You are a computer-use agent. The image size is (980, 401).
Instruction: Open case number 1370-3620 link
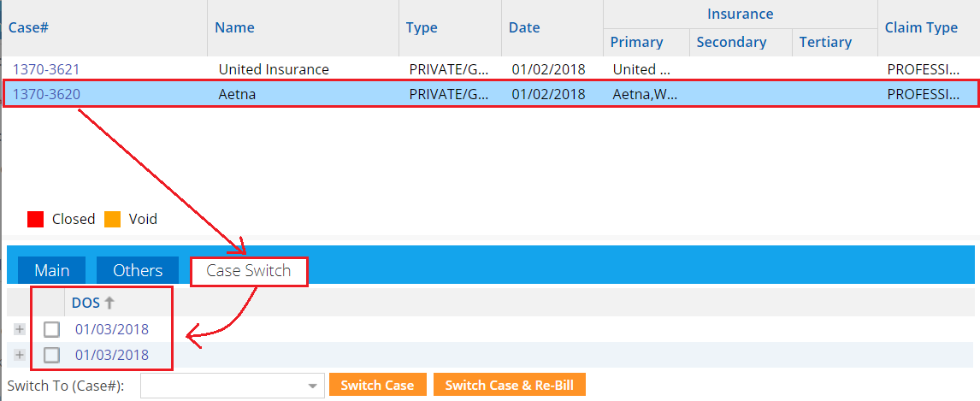pyautogui.click(x=45, y=94)
